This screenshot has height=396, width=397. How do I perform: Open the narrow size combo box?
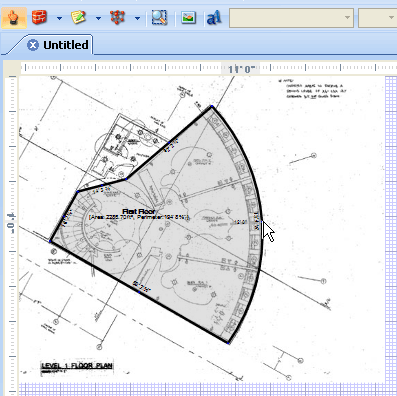(377, 18)
